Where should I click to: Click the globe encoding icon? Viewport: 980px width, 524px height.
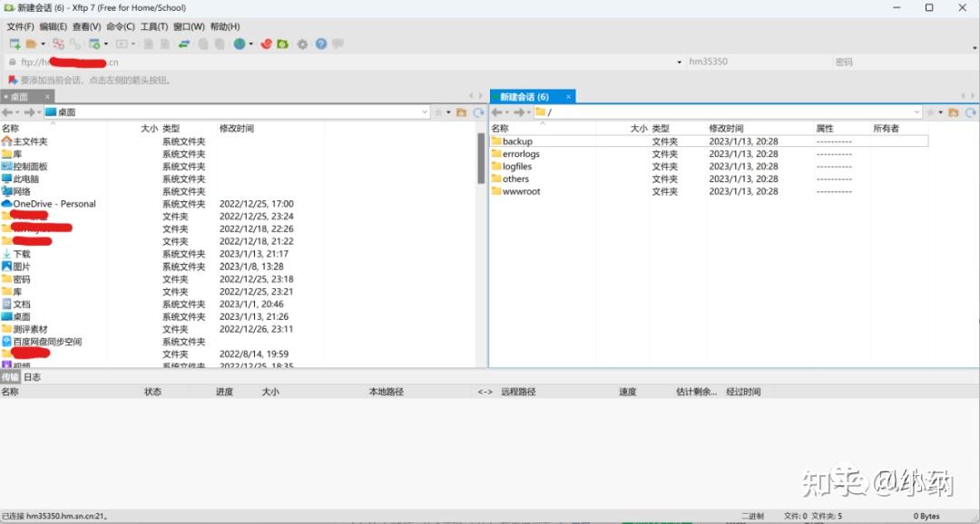(x=240, y=44)
